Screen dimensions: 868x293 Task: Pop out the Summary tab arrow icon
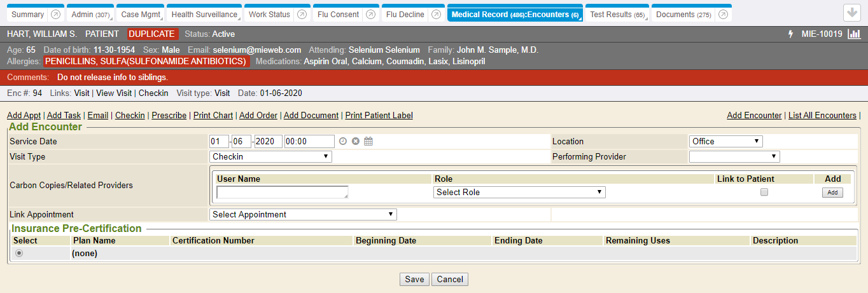[x=55, y=15]
